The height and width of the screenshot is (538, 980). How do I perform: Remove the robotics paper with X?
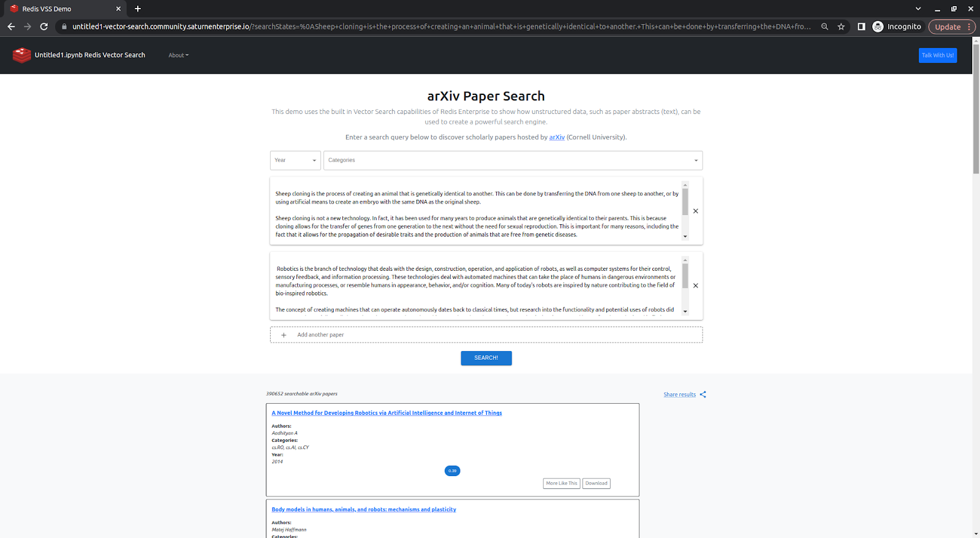tap(695, 286)
